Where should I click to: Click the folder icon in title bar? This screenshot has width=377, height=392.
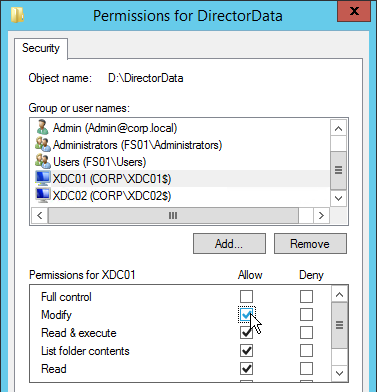pos(17,15)
